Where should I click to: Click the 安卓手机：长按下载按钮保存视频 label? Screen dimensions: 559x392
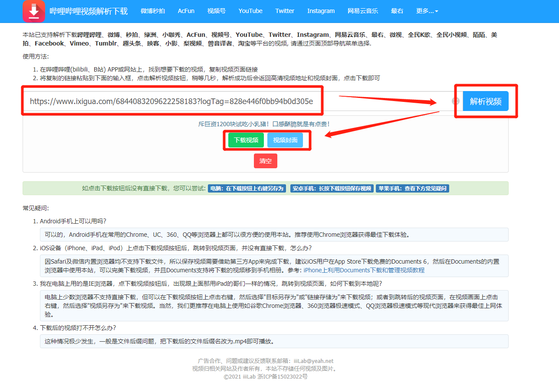pyautogui.click(x=332, y=189)
